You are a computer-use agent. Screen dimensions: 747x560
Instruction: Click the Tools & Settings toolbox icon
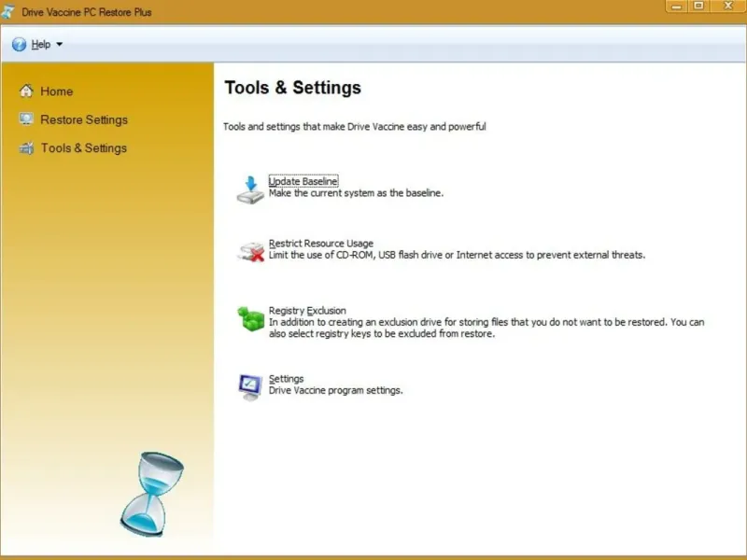(26, 148)
